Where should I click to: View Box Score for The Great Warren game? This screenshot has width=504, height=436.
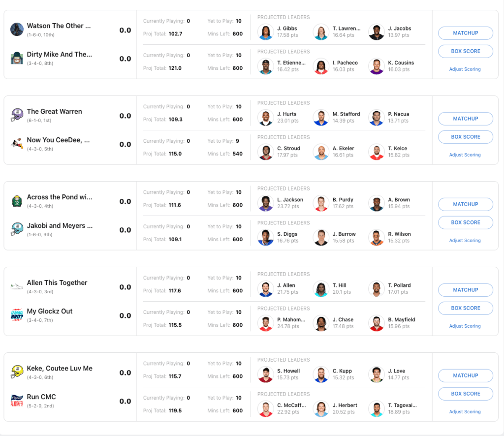point(465,137)
